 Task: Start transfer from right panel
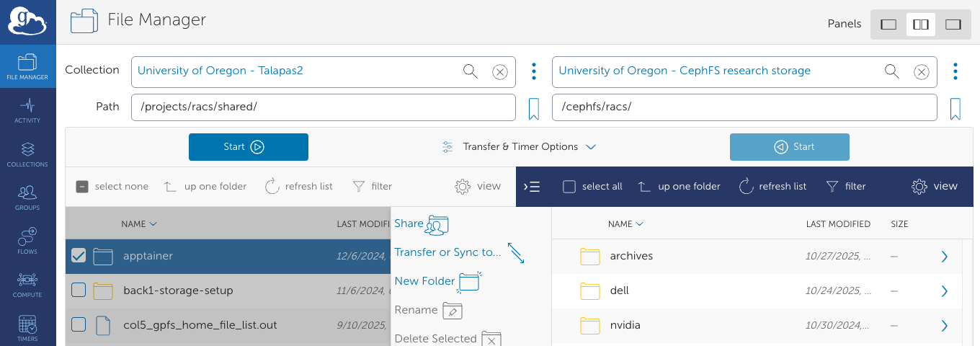[x=790, y=147]
